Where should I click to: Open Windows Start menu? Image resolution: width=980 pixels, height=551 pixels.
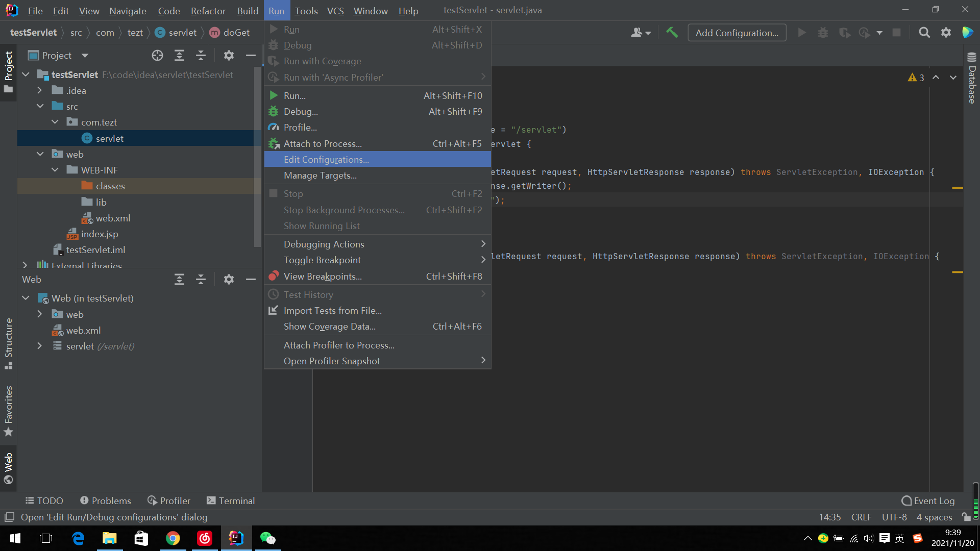15,538
